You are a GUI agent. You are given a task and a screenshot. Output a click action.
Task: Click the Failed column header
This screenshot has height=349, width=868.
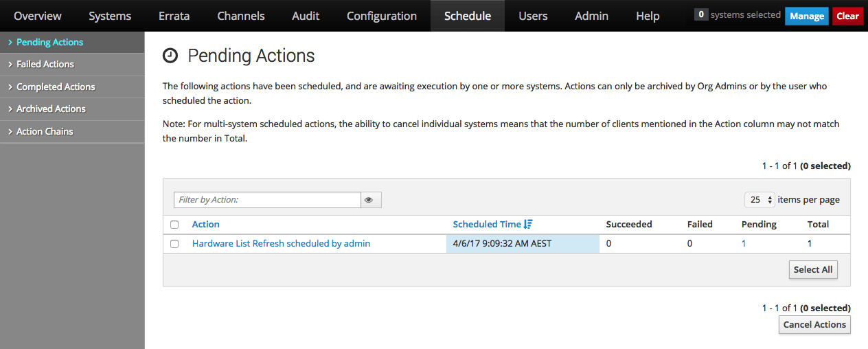click(700, 224)
